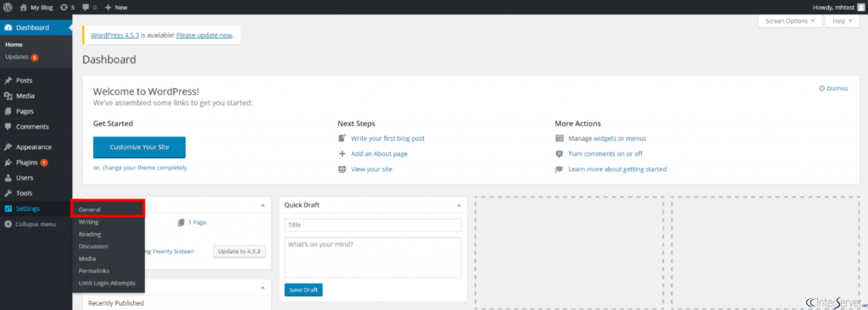The height and width of the screenshot is (310, 868).
Task: Click the Customize Your Site button
Action: coord(140,147)
